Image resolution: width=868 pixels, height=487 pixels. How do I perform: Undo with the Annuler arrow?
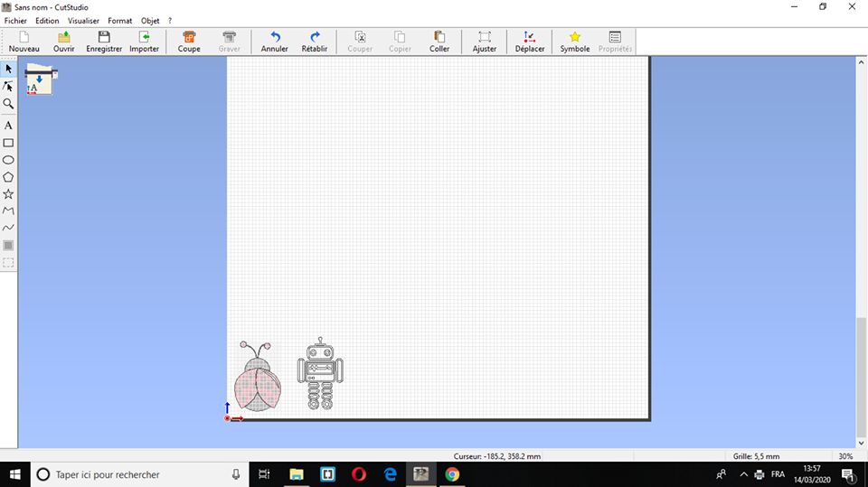(x=275, y=42)
